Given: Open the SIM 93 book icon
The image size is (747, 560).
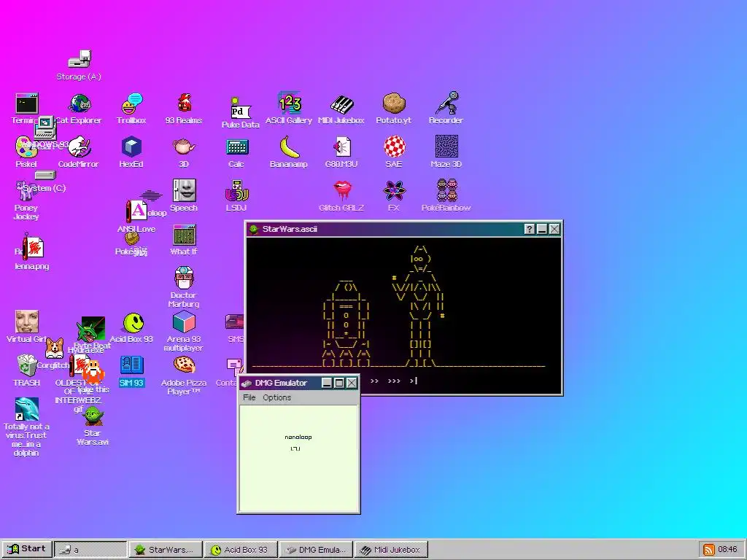Looking at the screenshot, I should (x=131, y=365).
